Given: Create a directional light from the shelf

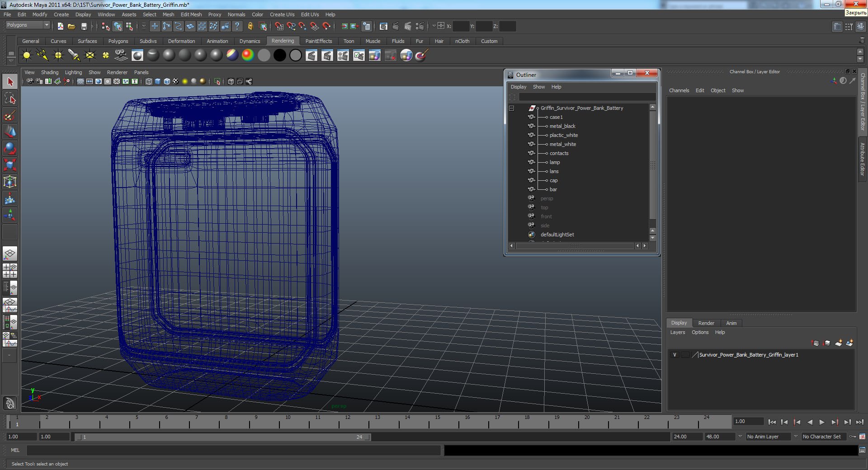Looking at the screenshot, I should pos(42,55).
